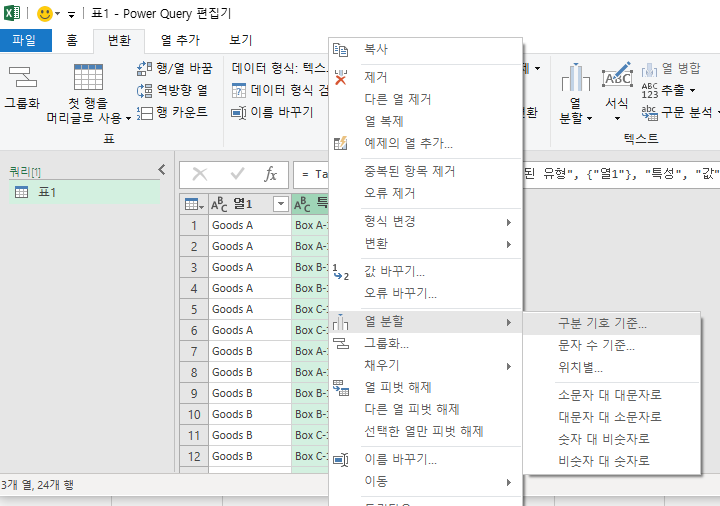Expand 이동 submenu
This screenshot has width=720, height=506.
[x=425, y=482]
